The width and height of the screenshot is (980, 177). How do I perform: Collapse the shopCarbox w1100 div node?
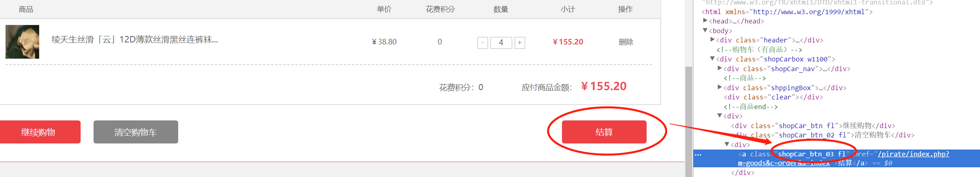click(712, 59)
